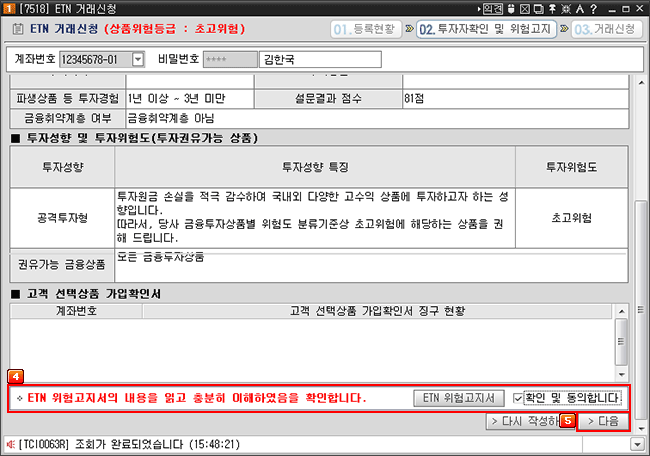This screenshot has width=650, height=456.
Task: Open the ETN 위험고지서 document
Action: [459, 398]
